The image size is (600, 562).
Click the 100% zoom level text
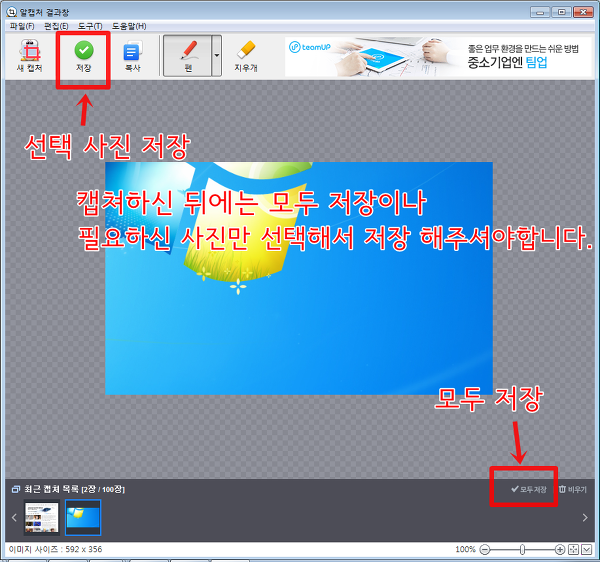465,549
